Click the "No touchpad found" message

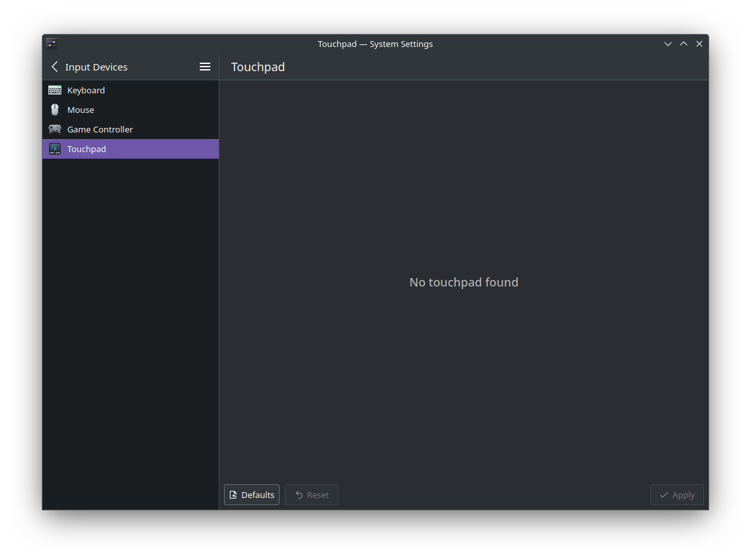[x=464, y=282]
